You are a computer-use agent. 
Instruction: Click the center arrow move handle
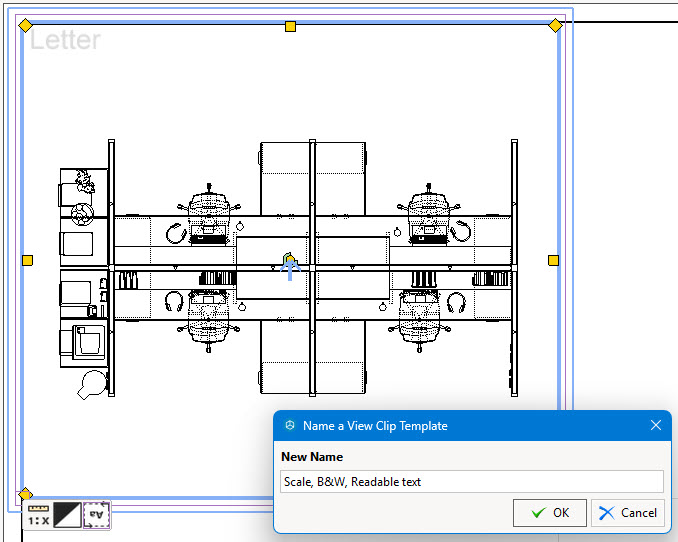(x=290, y=267)
